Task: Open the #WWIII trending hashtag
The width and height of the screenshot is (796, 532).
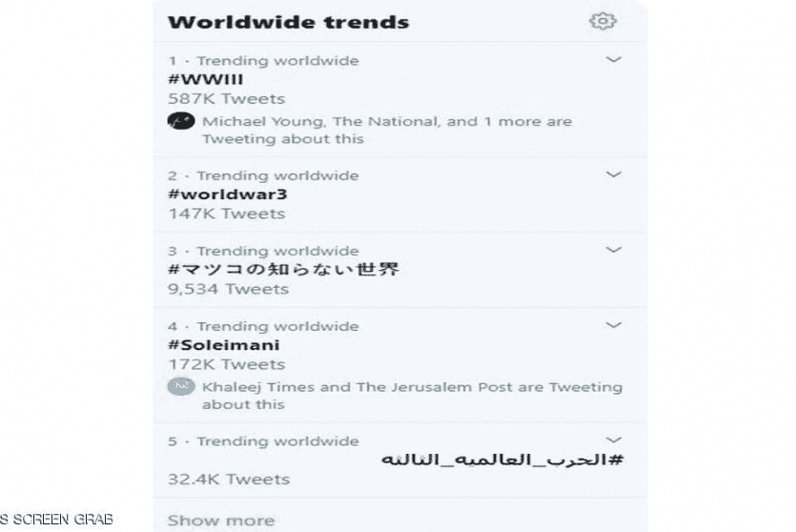Action: click(x=205, y=79)
